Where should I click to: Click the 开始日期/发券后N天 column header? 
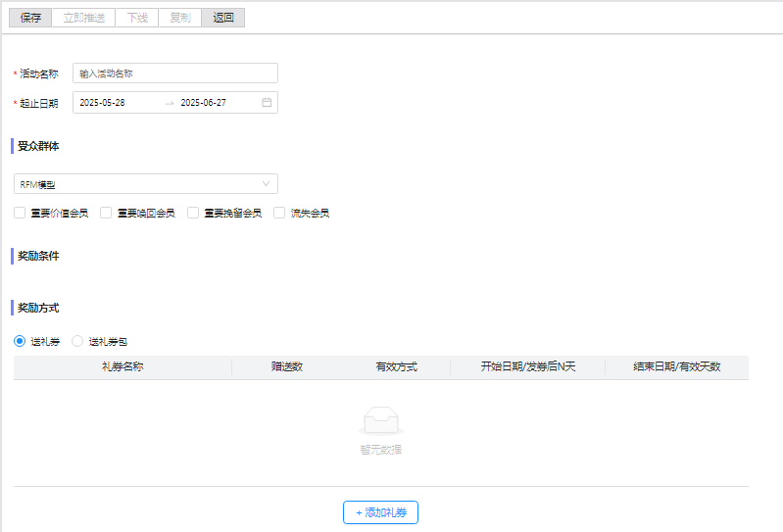(x=528, y=366)
